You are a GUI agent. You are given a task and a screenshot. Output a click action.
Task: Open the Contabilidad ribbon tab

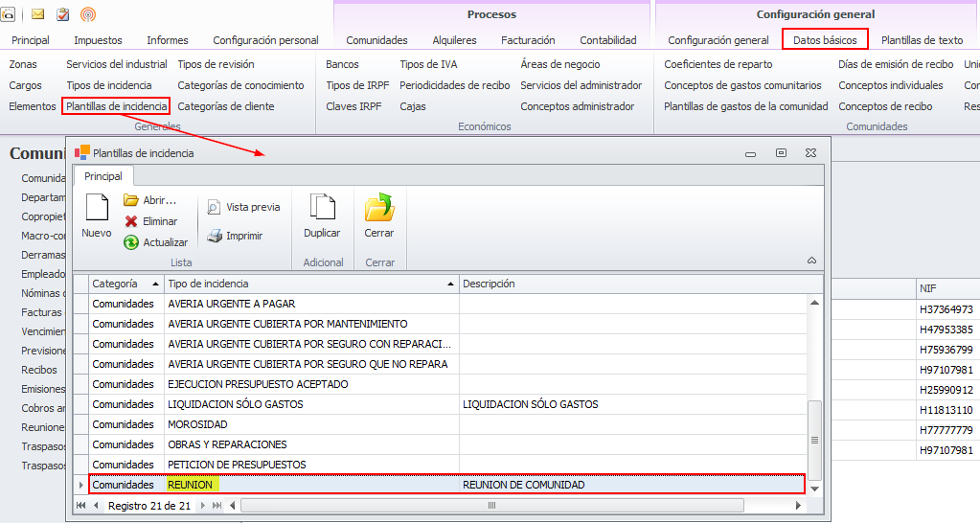point(608,40)
